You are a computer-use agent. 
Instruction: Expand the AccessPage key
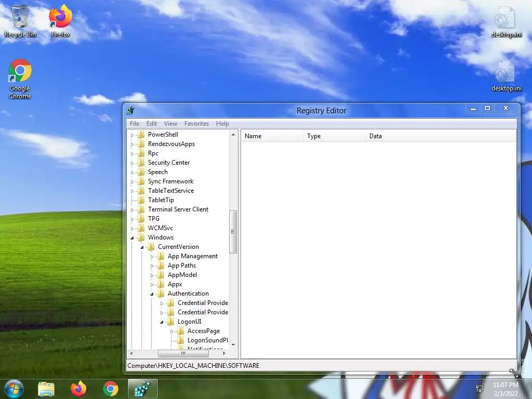pyautogui.click(x=171, y=331)
